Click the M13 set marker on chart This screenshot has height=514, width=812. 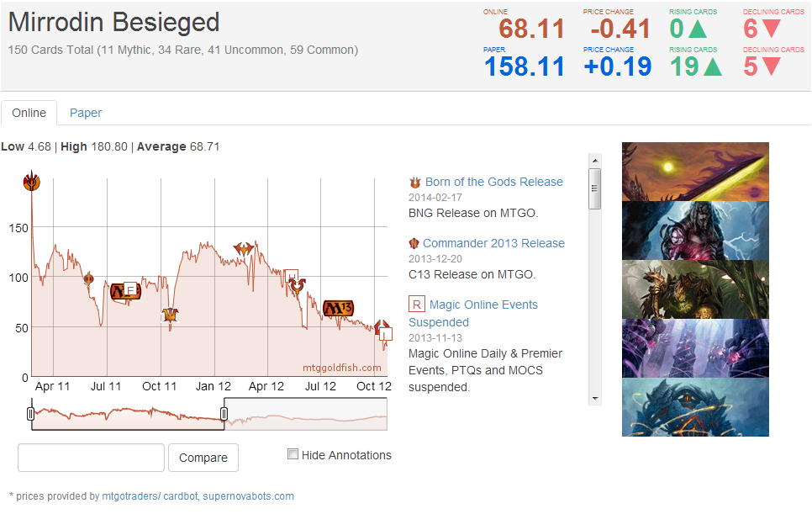pos(338,307)
